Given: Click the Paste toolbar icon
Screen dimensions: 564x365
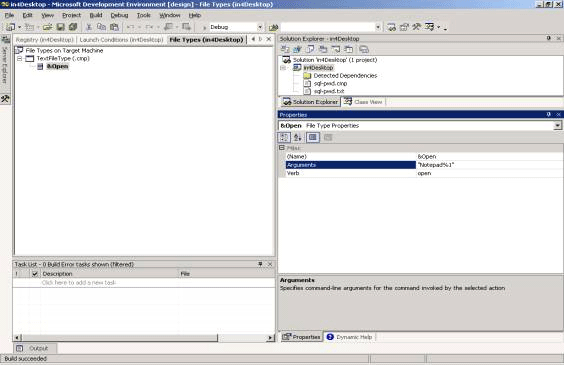Looking at the screenshot, I should pyautogui.click(x=114, y=27).
